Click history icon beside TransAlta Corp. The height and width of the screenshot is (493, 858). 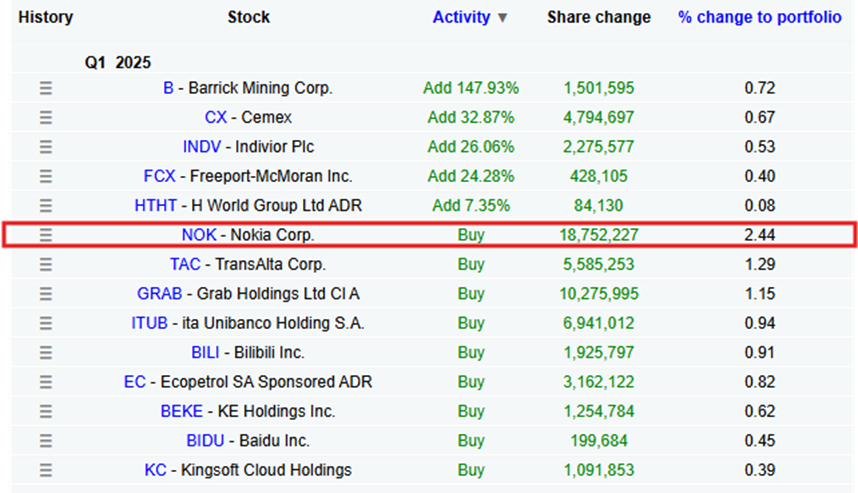point(45,265)
